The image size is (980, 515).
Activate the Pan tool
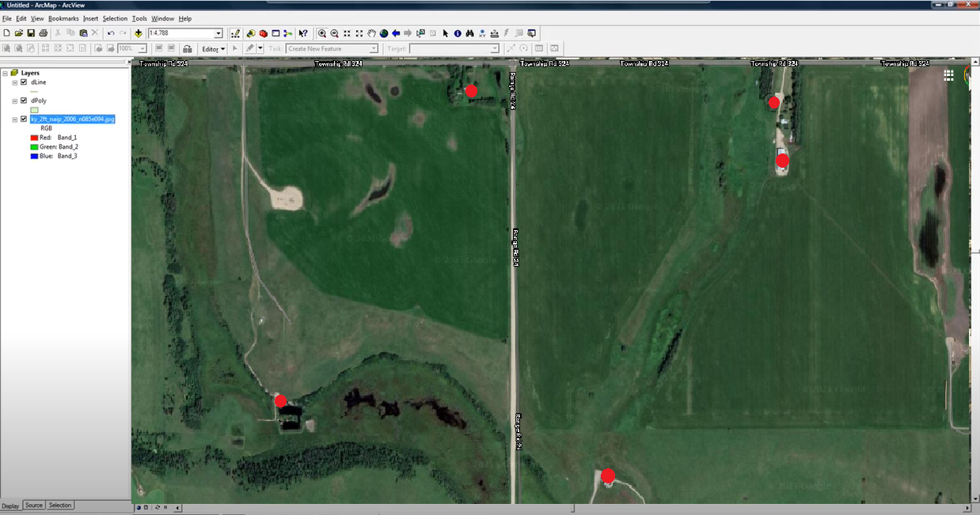(370, 33)
